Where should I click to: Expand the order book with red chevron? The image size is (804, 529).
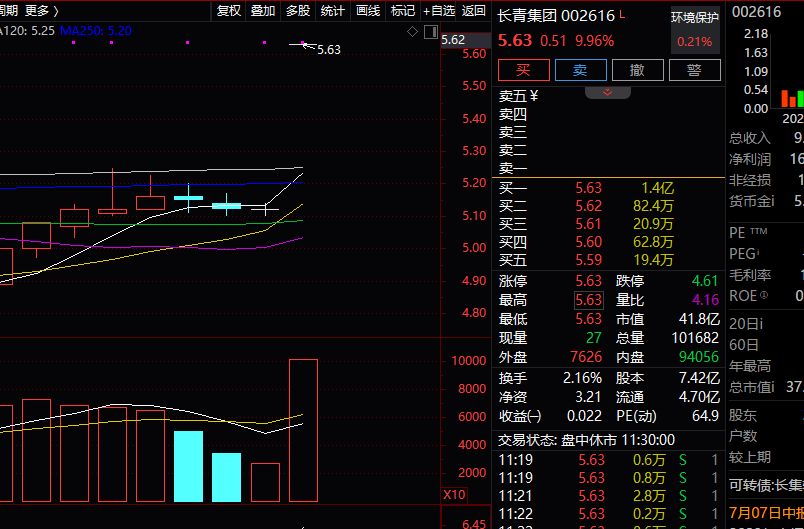coord(608,92)
